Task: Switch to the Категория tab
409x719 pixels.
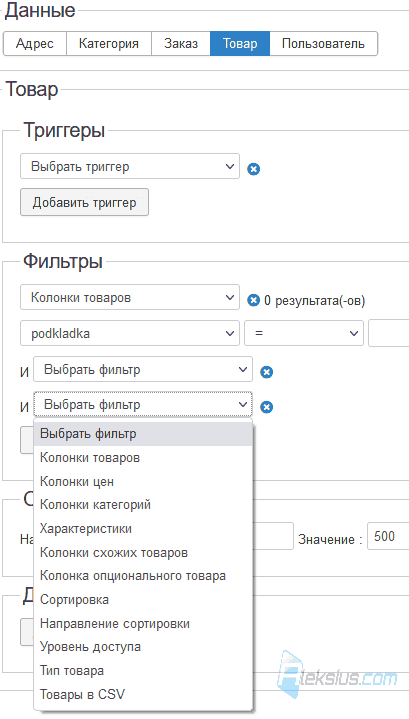Action: (109, 44)
